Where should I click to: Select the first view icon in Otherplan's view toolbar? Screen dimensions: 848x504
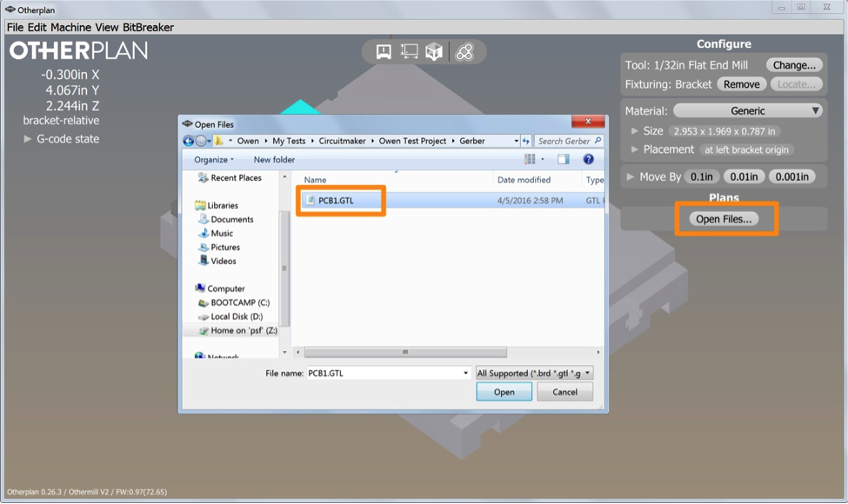[384, 52]
